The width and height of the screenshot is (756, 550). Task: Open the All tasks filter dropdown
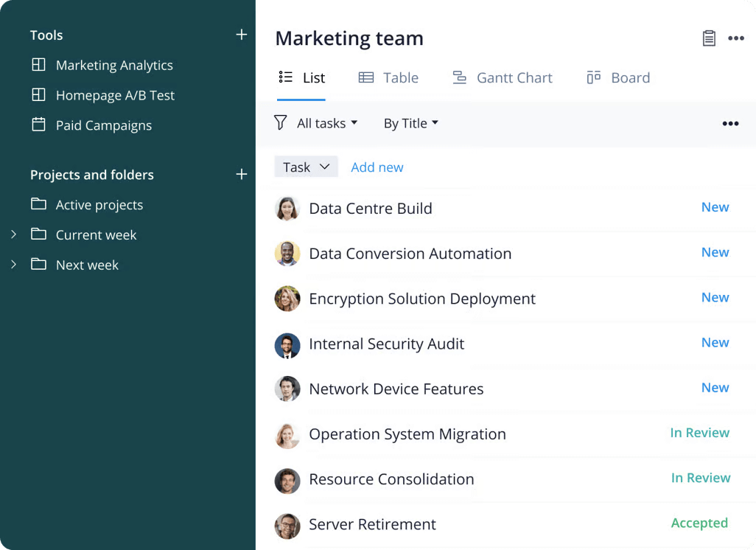tap(326, 123)
